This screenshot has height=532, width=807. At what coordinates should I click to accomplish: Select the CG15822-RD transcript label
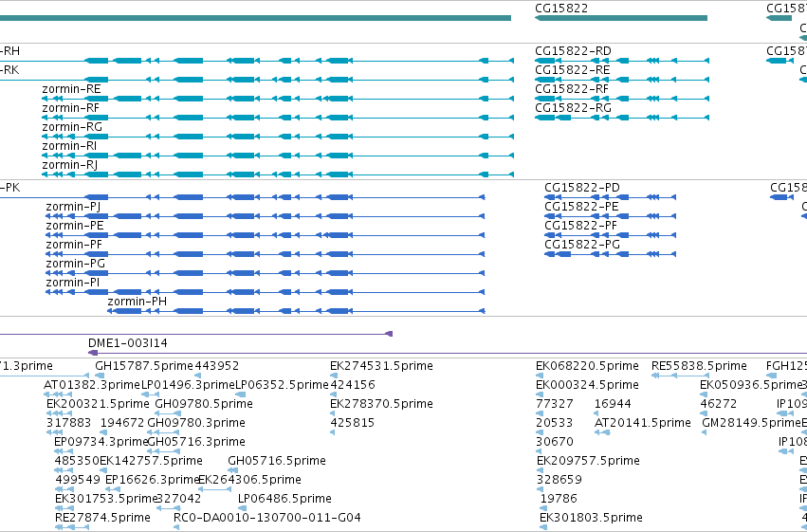point(573,51)
